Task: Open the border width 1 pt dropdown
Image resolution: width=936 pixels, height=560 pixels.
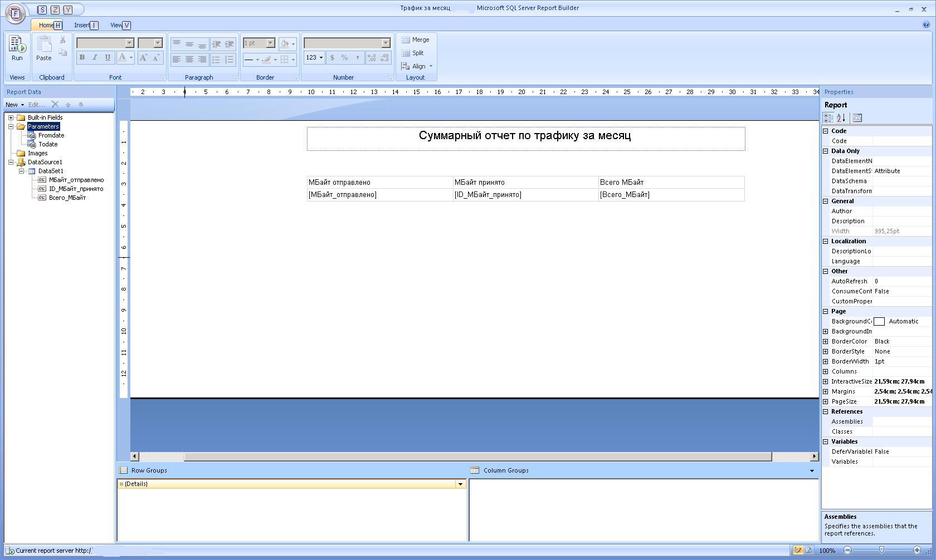Action: pos(270,43)
